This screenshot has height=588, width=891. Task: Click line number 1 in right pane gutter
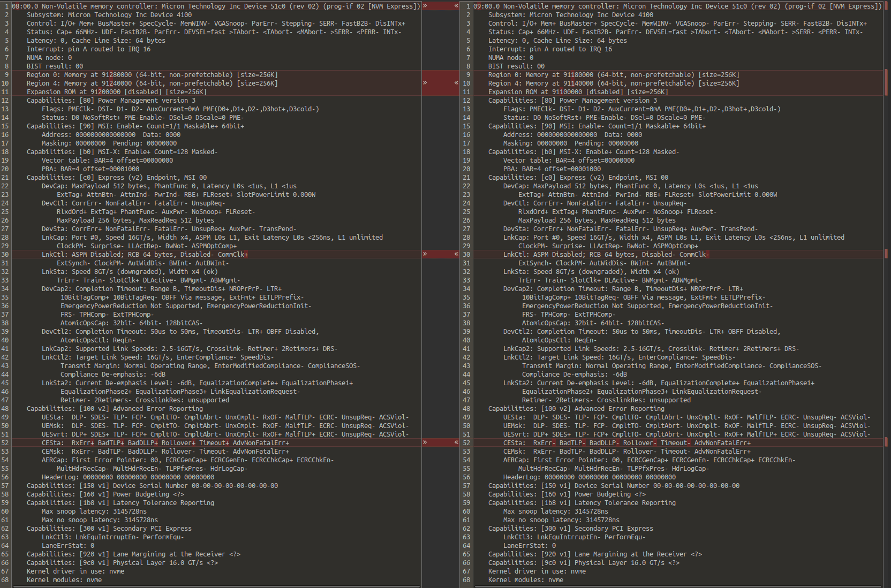click(468, 6)
